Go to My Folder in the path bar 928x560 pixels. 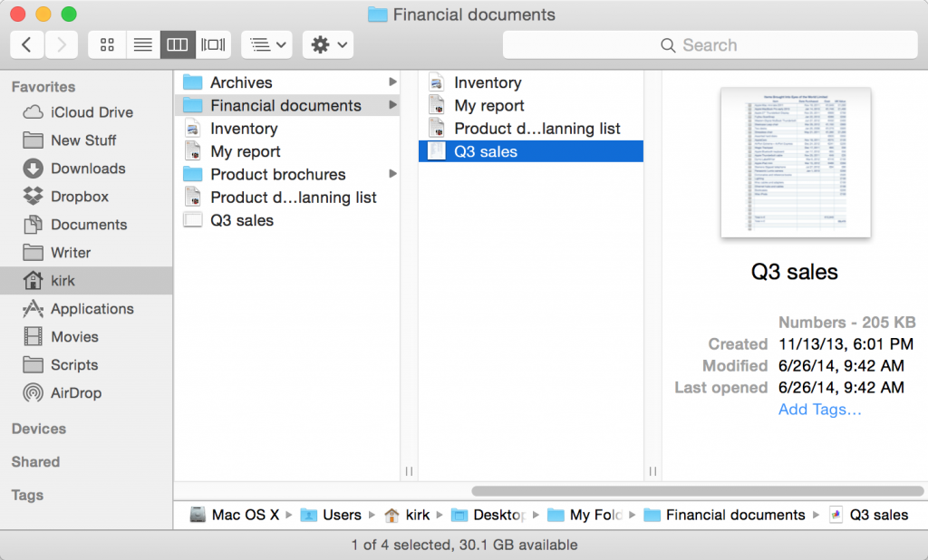(585, 515)
